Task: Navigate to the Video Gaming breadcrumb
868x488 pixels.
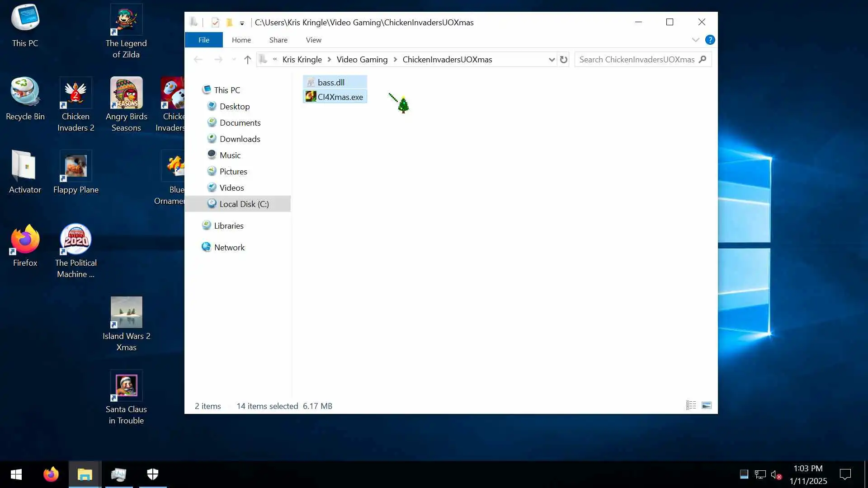Action: (x=362, y=60)
